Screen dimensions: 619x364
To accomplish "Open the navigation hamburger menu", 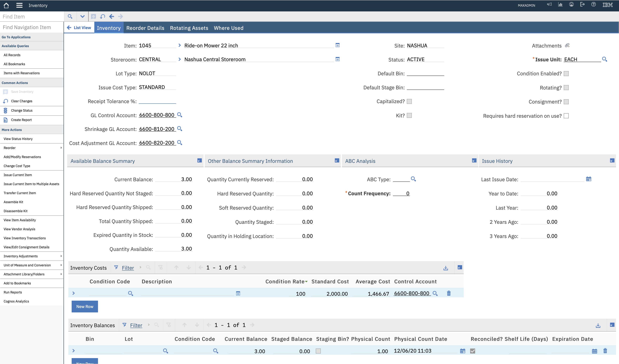I will 19,5.
